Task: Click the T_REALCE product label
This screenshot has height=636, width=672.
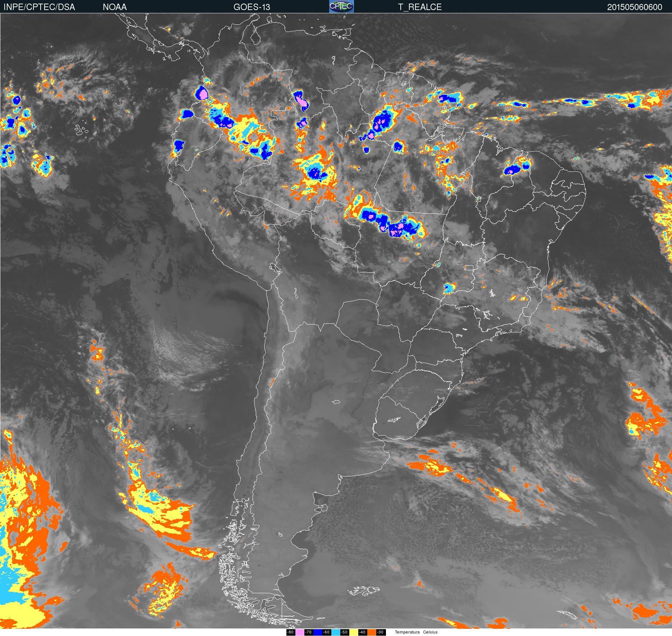Action: pos(420,7)
